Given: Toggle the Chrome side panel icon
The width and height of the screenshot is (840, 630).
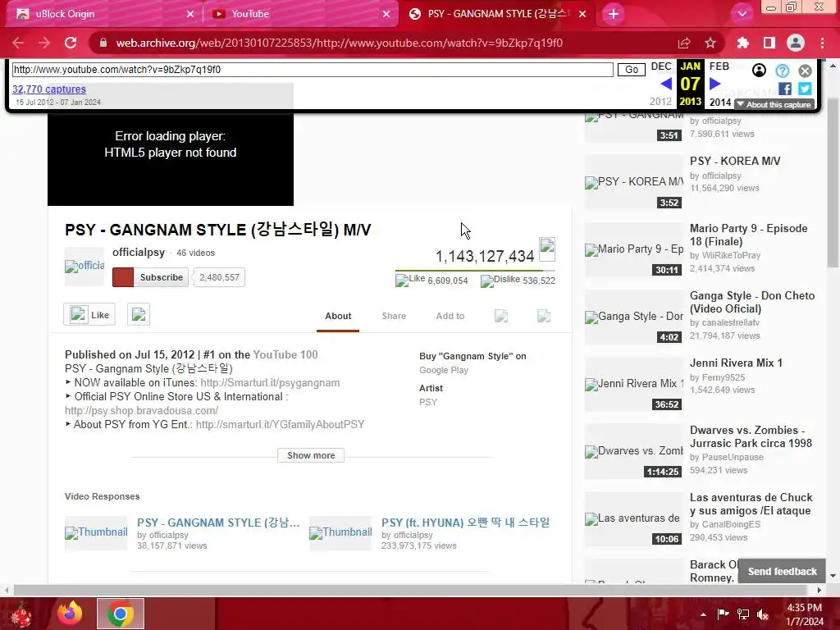Looking at the screenshot, I should [769, 43].
